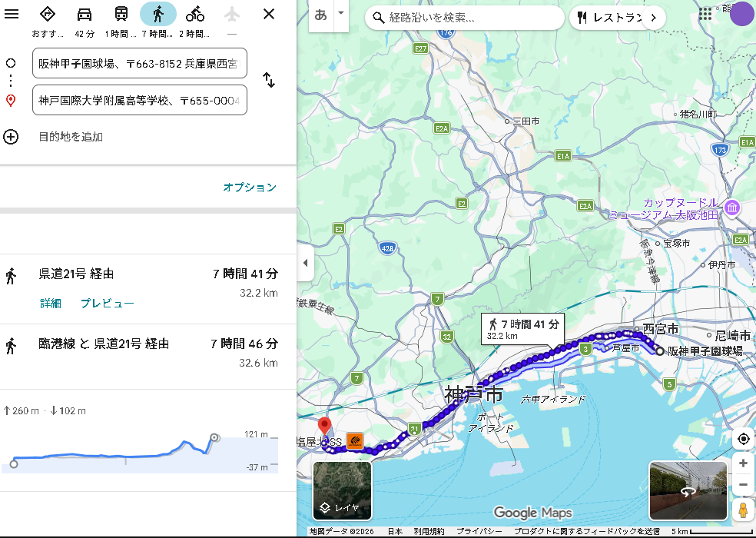
Task: Open the Google apps grid
Action: [705, 15]
